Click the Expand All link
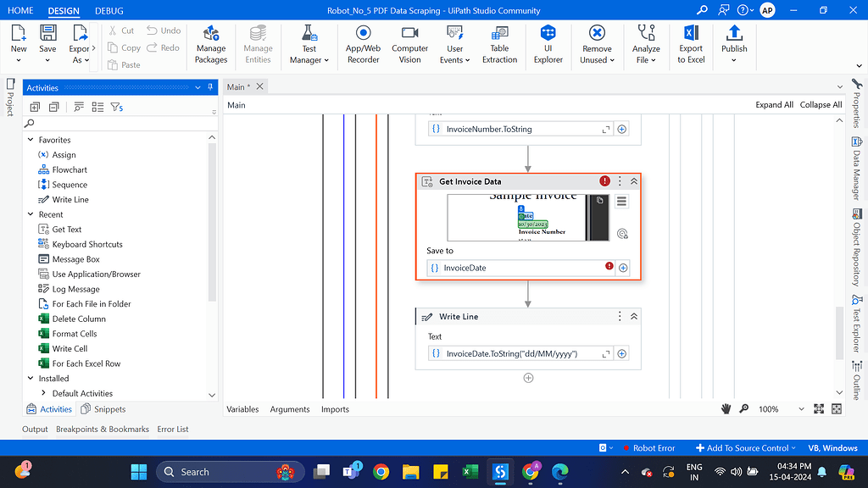 (x=774, y=104)
